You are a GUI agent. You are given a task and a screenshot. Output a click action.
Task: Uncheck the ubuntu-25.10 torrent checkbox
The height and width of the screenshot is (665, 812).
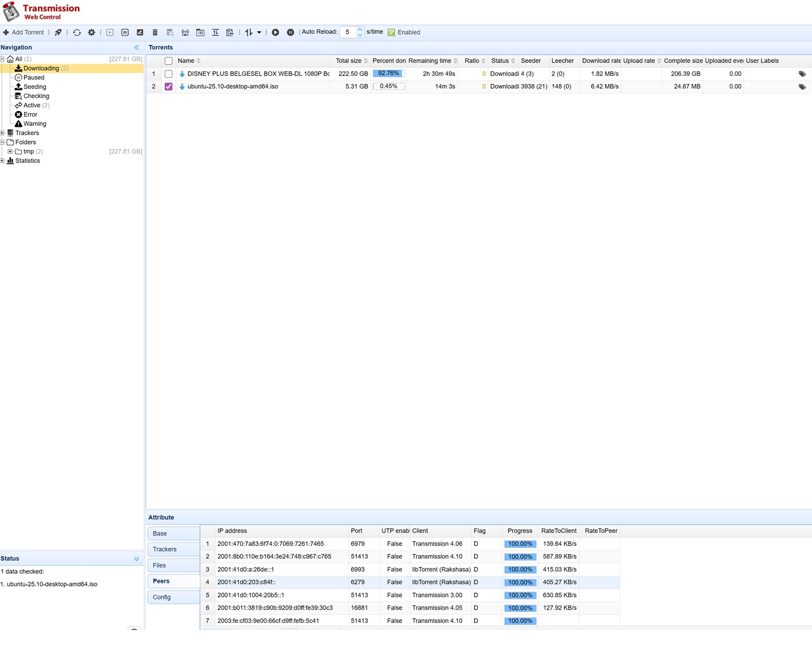pyautogui.click(x=168, y=87)
